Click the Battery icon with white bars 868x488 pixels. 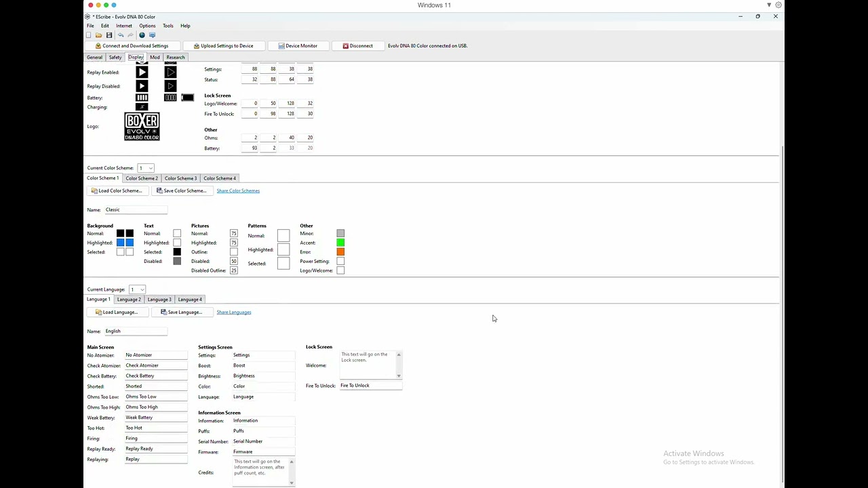[142, 98]
